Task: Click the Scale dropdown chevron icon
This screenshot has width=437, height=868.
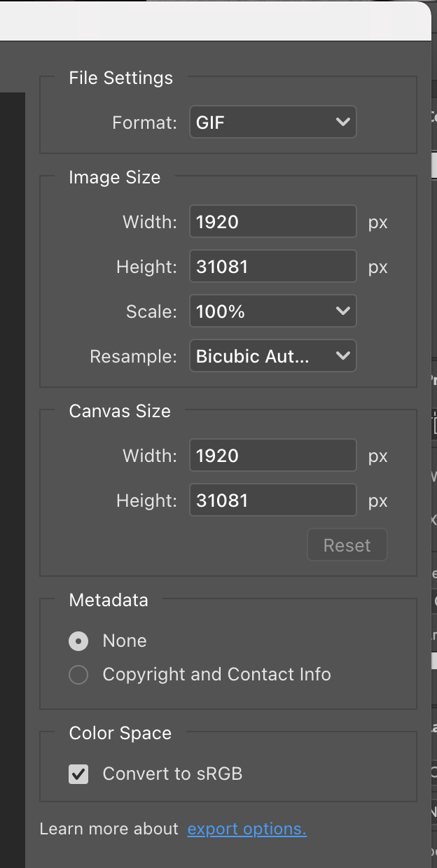Action: click(x=342, y=311)
